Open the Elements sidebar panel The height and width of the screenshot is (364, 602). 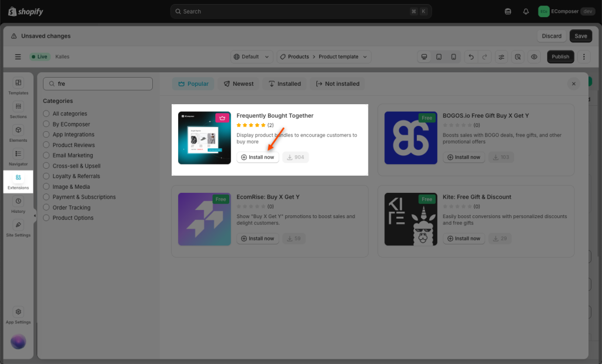click(18, 133)
